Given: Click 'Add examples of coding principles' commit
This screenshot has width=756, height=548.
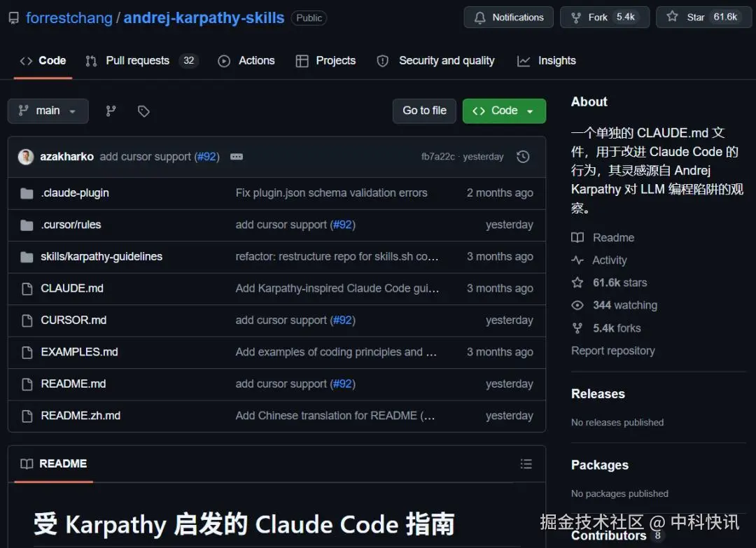Looking at the screenshot, I should pyautogui.click(x=336, y=352).
